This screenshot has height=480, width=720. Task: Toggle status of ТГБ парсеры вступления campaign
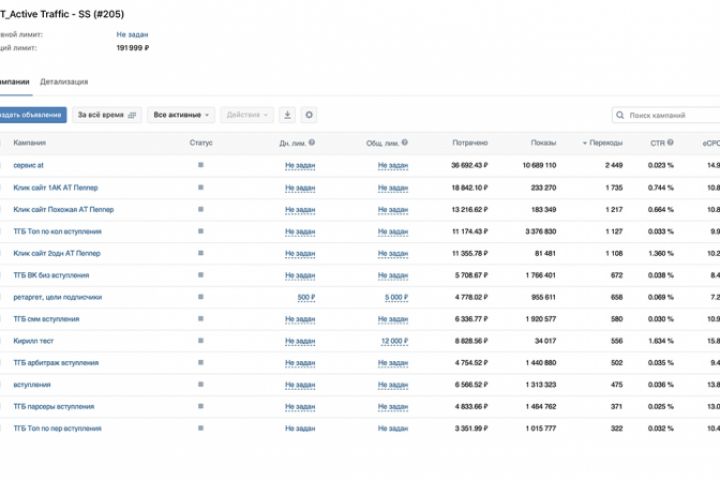click(x=200, y=407)
